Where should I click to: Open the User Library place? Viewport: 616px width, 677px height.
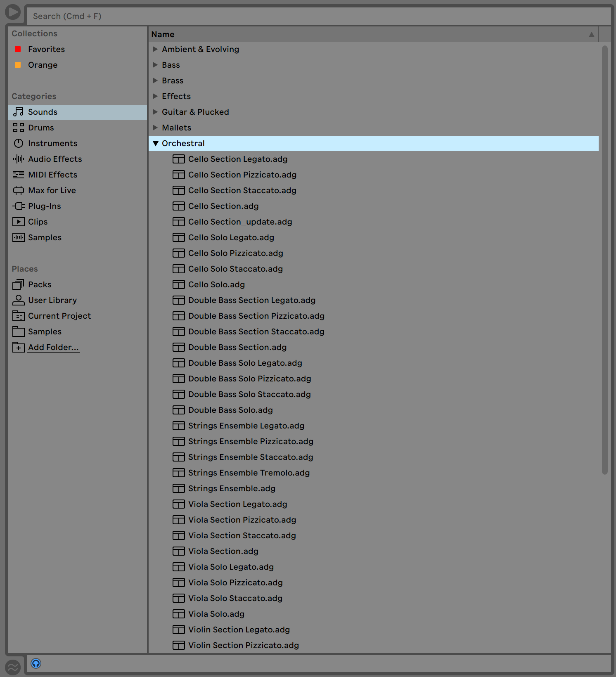pyautogui.click(x=52, y=300)
